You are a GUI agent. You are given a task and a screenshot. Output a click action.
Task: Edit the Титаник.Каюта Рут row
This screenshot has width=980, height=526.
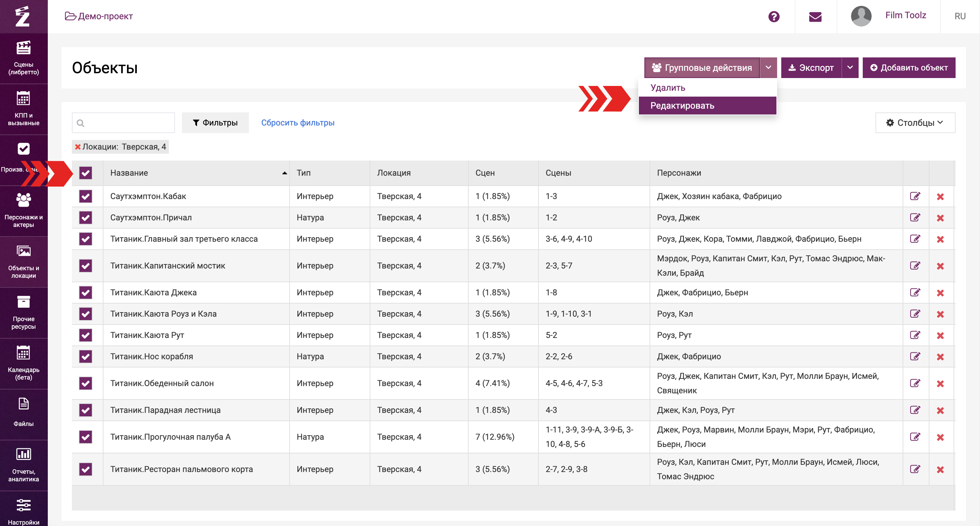point(915,335)
